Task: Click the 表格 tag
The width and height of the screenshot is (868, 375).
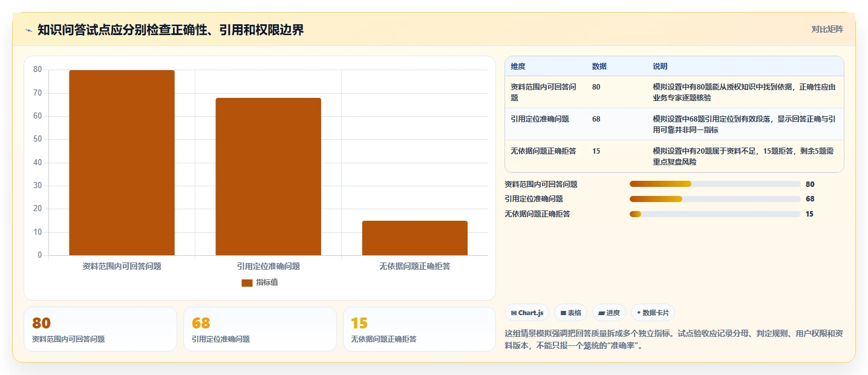Action: (x=570, y=313)
